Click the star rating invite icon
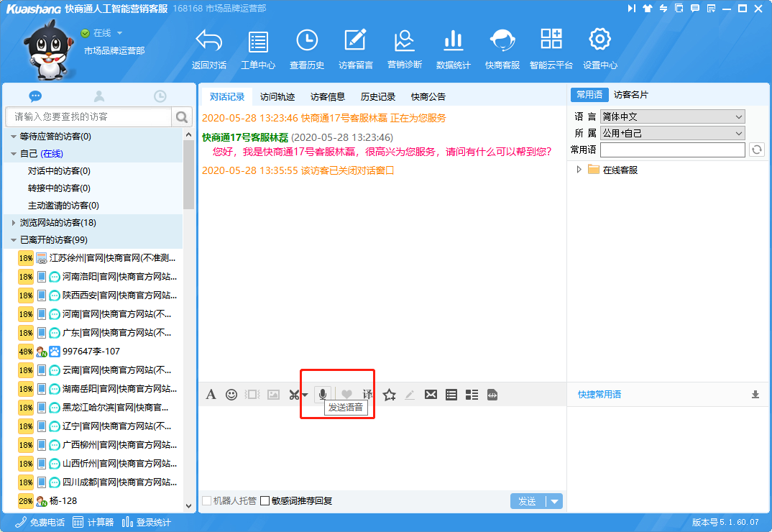This screenshot has width=772, height=532. 390,394
